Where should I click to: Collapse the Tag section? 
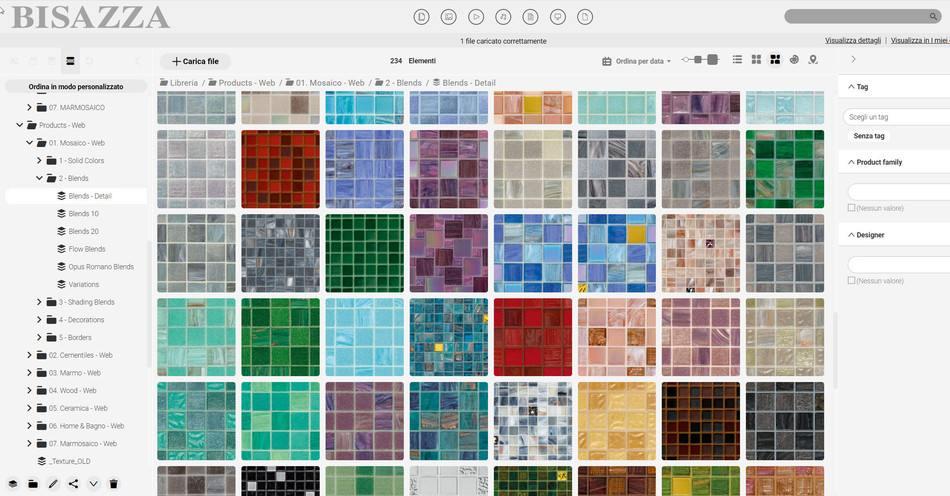[x=851, y=87]
